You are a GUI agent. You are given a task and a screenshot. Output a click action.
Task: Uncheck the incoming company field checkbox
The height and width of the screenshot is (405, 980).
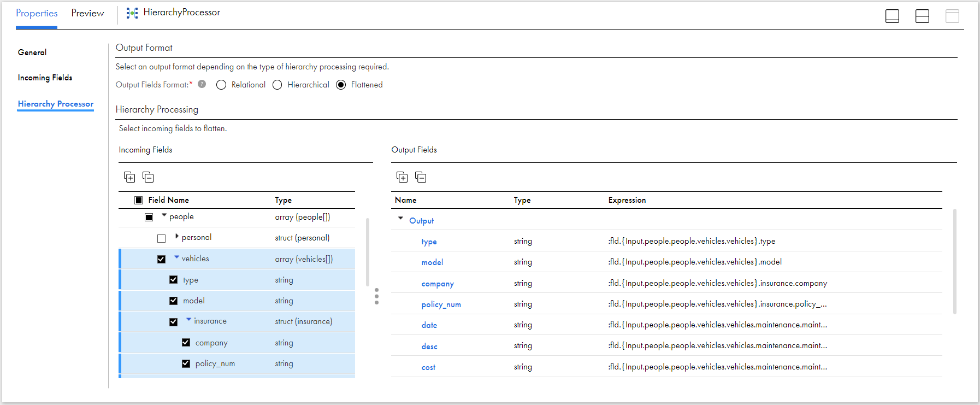pos(186,343)
